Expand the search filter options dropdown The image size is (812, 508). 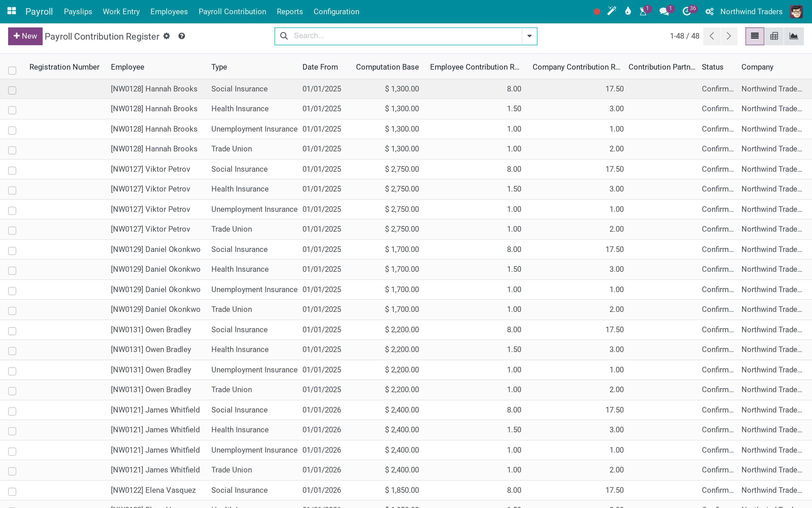point(529,36)
